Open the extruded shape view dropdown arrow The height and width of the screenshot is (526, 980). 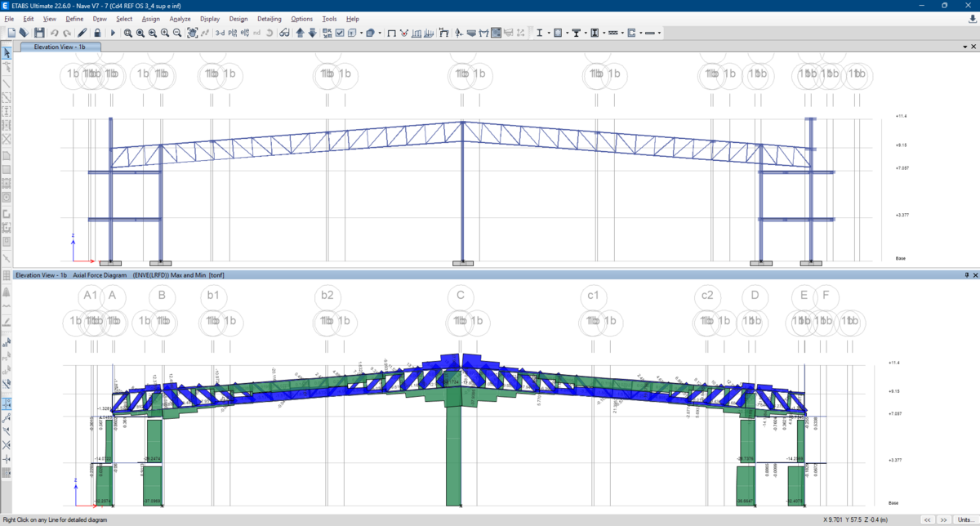[x=380, y=33]
